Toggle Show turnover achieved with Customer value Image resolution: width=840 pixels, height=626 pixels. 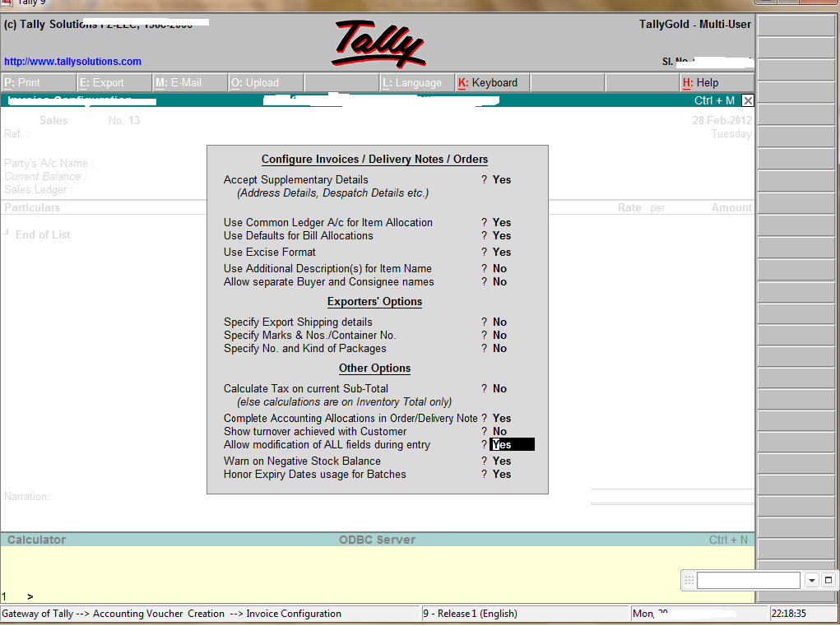click(x=500, y=432)
